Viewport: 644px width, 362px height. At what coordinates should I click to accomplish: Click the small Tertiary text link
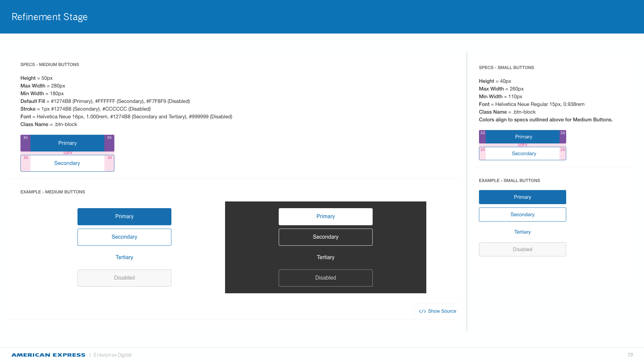522,232
